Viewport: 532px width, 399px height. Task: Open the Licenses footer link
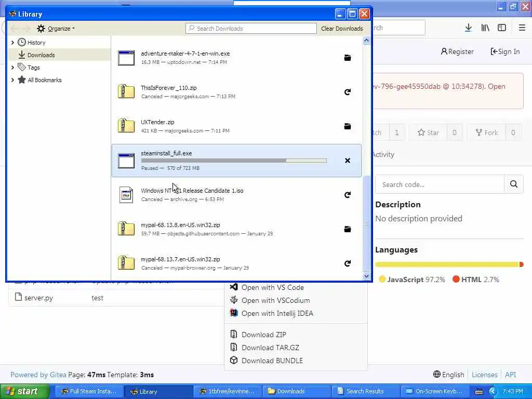point(485,375)
